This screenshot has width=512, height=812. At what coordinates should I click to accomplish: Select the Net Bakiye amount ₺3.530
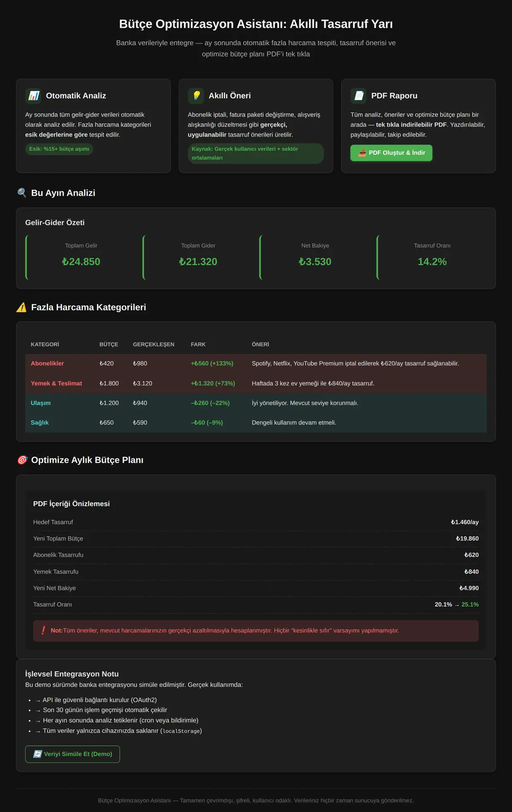[x=315, y=261]
